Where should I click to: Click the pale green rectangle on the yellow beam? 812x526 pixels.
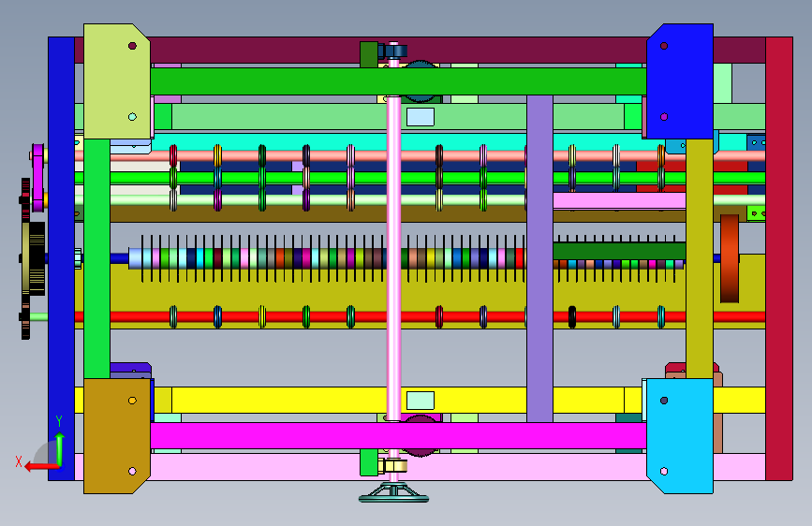click(420, 401)
